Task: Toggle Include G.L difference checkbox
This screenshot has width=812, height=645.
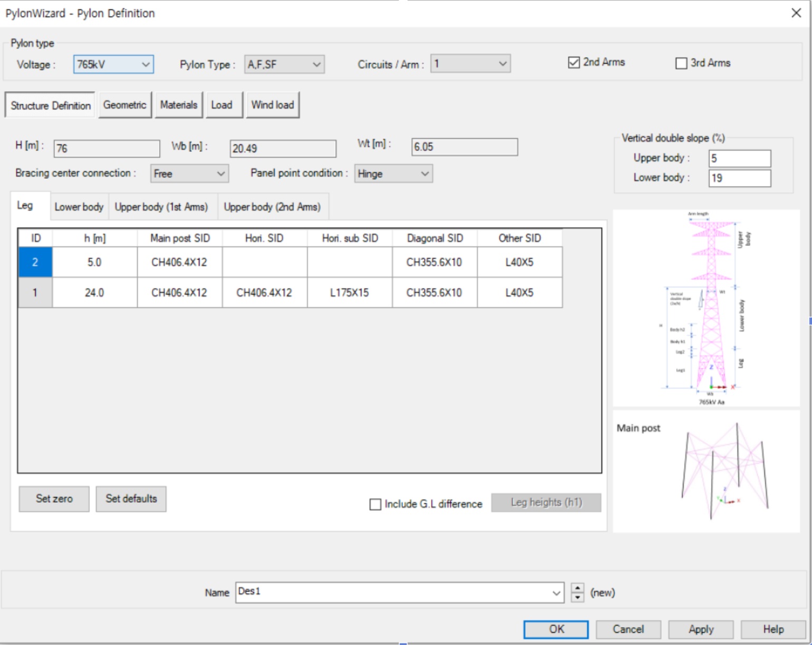Action: tap(375, 504)
